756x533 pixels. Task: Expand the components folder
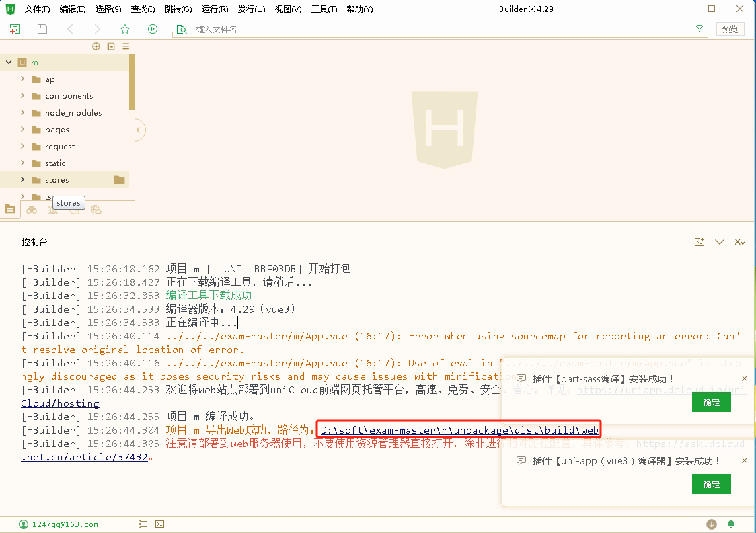(x=22, y=95)
